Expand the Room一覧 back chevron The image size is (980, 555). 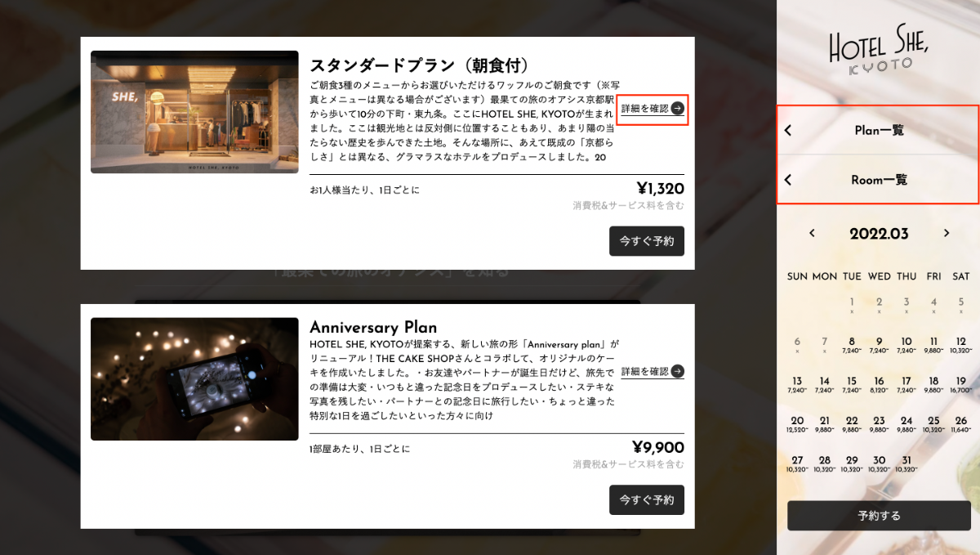point(788,180)
